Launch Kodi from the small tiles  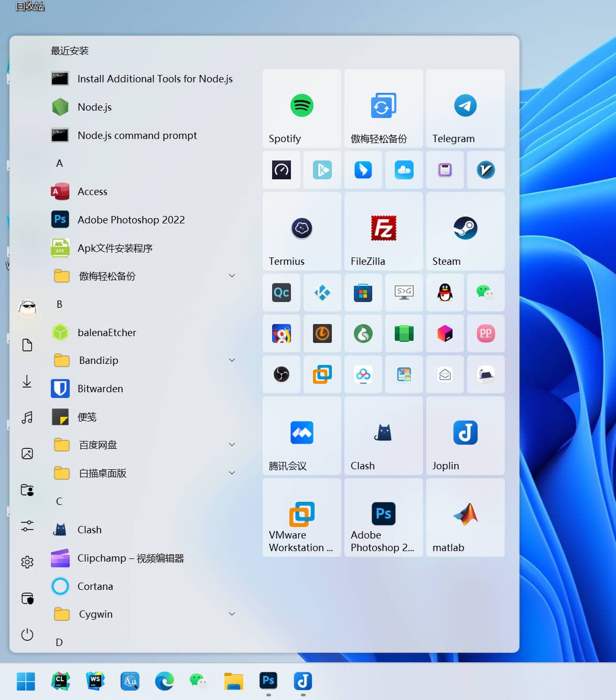coord(322,293)
